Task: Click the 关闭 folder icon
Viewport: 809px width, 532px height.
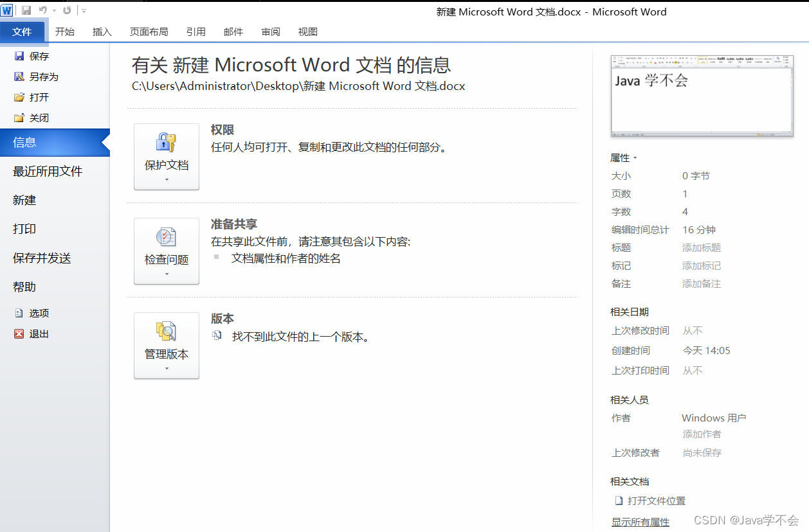Action: (x=19, y=118)
